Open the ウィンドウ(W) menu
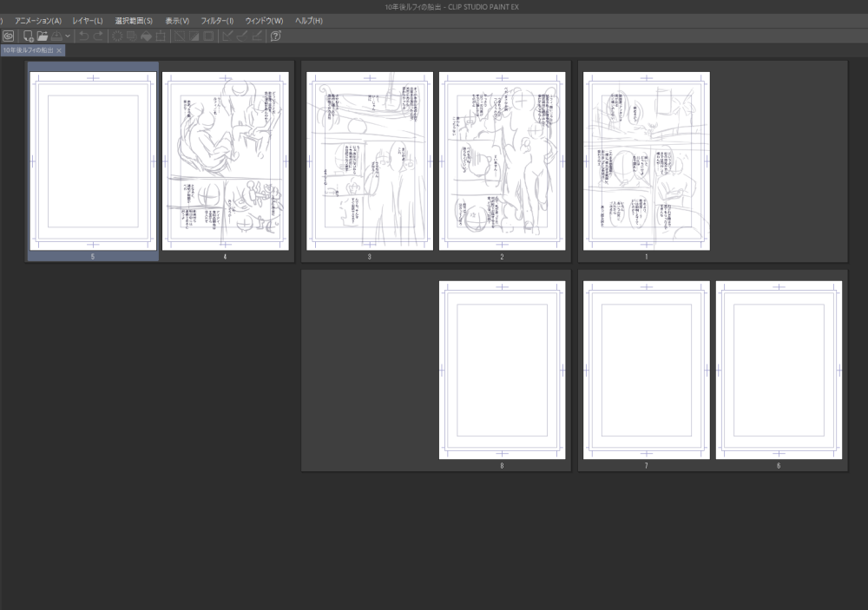The width and height of the screenshot is (868, 610). 264,21
